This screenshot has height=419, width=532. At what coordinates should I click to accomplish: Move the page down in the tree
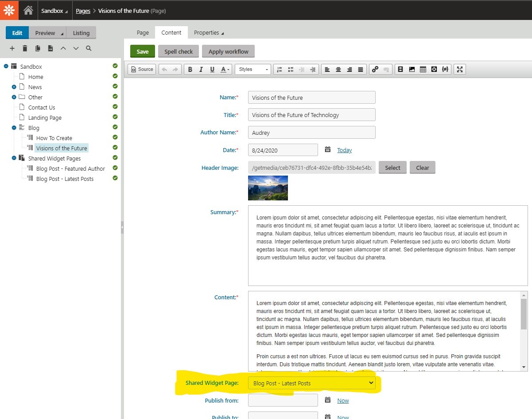coord(76,48)
